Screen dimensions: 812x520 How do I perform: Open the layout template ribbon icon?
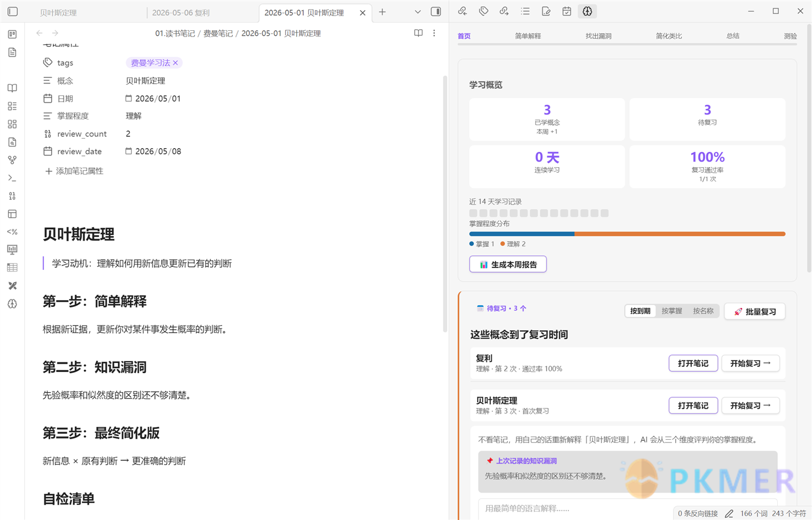tap(12, 214)
